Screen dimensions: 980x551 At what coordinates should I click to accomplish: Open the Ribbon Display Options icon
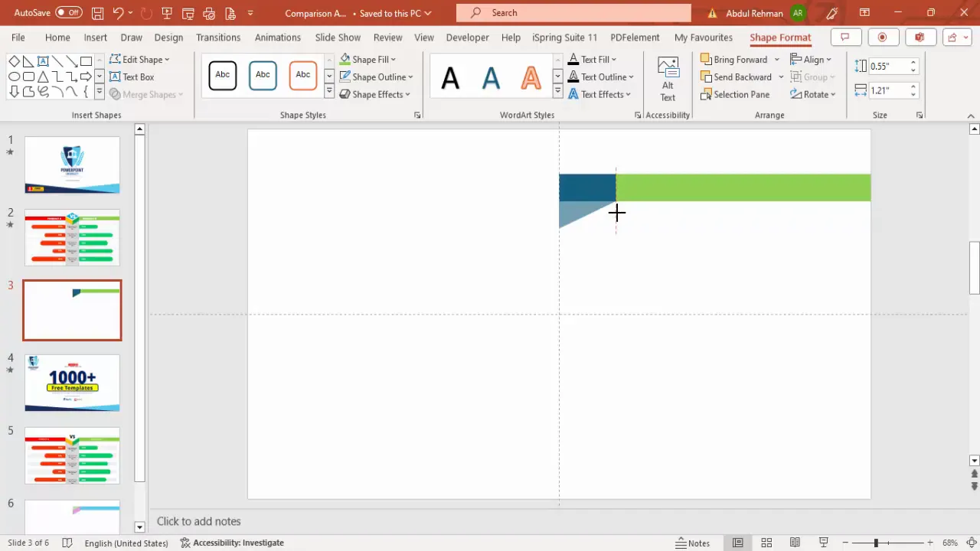click(864, 12)
